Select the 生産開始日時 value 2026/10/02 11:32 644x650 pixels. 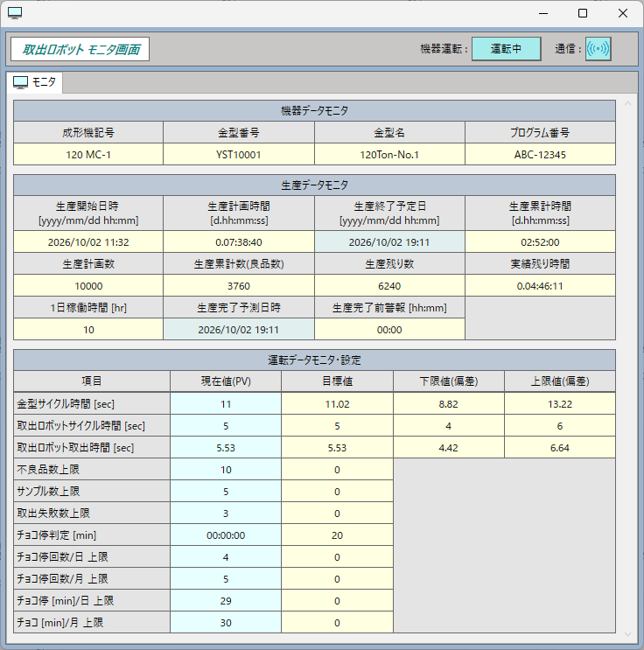88,242
